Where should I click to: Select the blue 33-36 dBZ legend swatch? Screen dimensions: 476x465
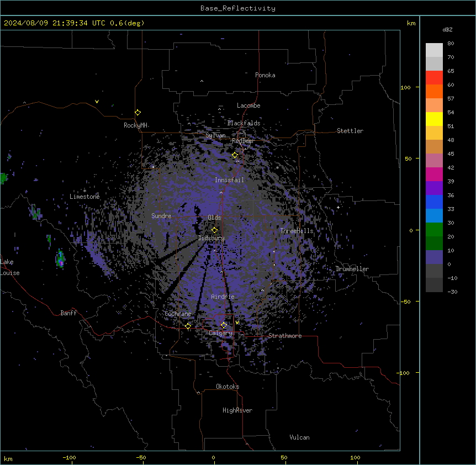(x=434, y=202)
